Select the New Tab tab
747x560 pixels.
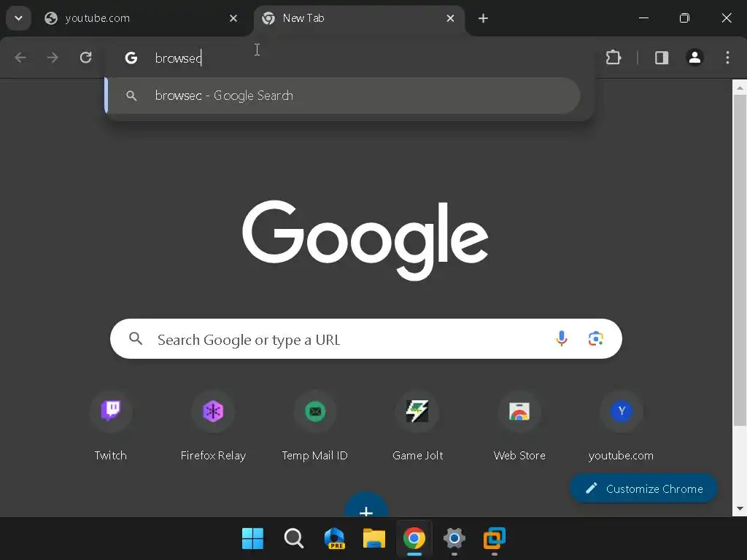coord(359,18)
